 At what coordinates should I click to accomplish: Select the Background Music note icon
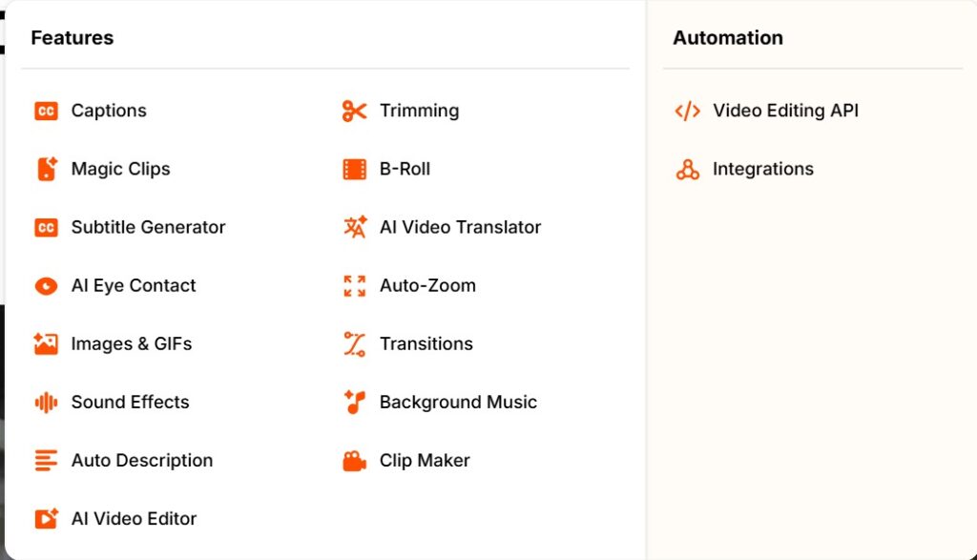tap(354, 402)
